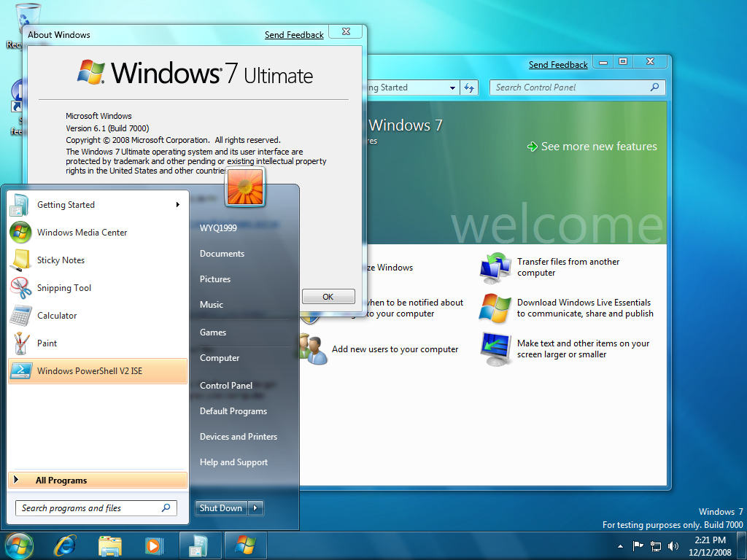Click See more new features link
Viewport: 747px width, 560px height.
click(598, 147)
